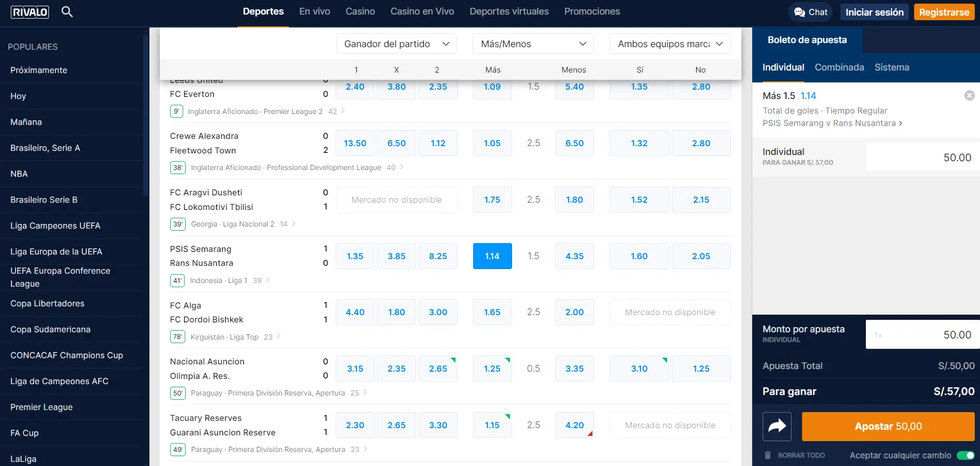Place bet with Apostar 50,00 button

(x=888, y=426)
